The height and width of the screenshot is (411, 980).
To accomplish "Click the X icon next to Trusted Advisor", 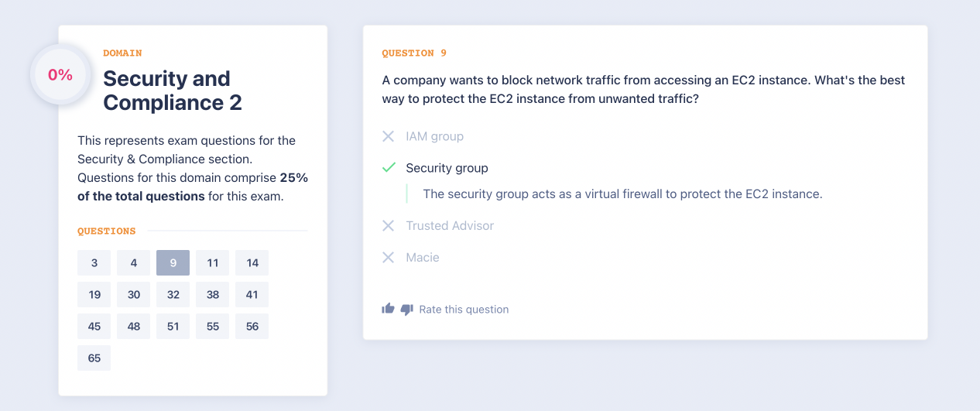I will 389,225.
